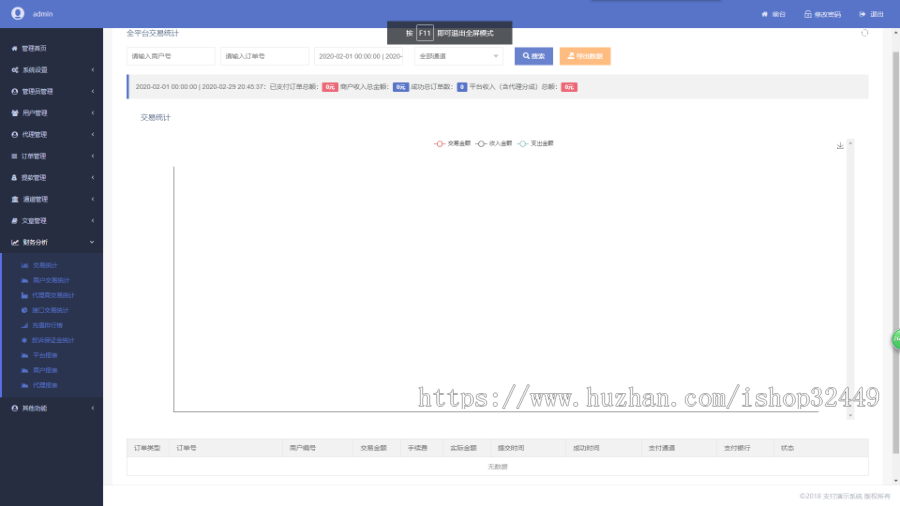The height and width of the screenshot is (506, 900).
Task: Click the bank icon for 通道管理
Action: tap(14, 199)
